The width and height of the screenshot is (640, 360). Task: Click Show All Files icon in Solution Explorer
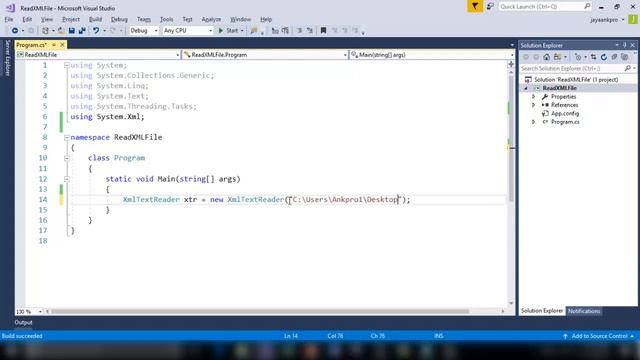624,57
